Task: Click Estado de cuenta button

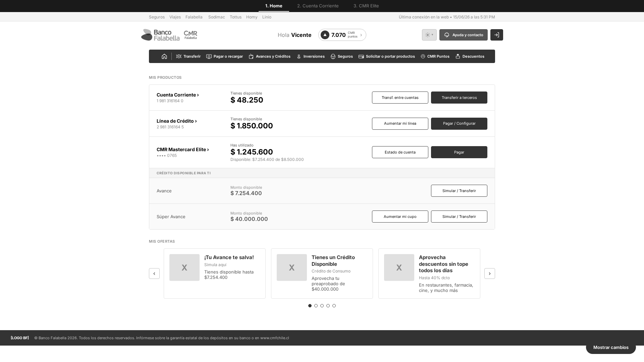Action: (400, 152)
